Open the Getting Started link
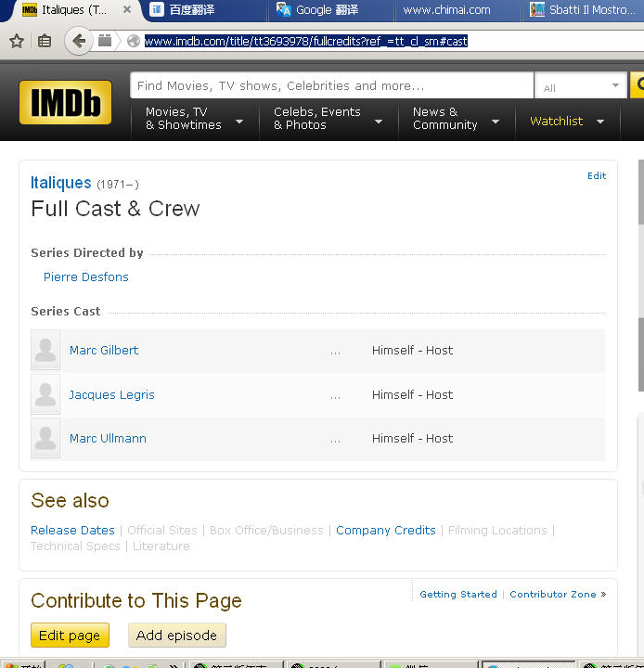644x668 pixels. [458, 595]
